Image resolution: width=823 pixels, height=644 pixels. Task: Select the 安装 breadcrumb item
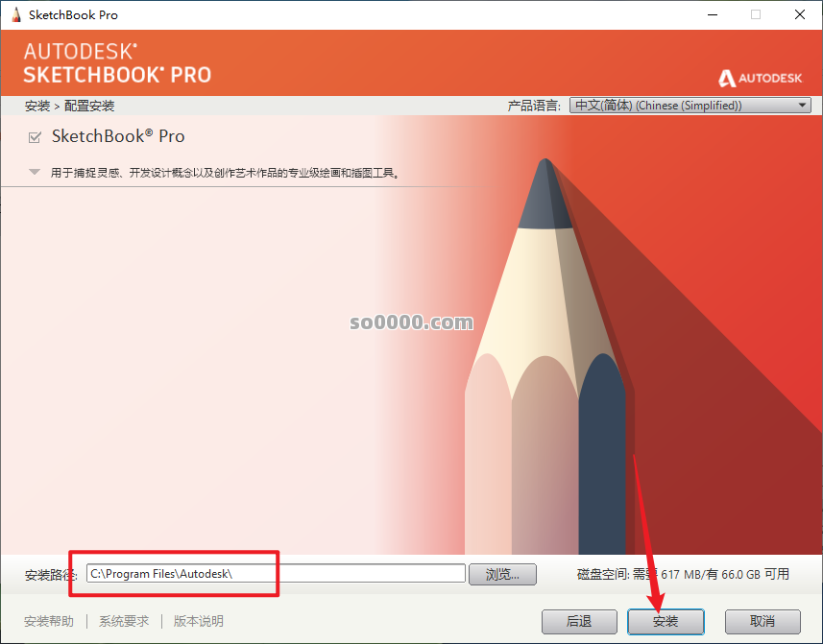pyautogui.click(x=37, y=106)
